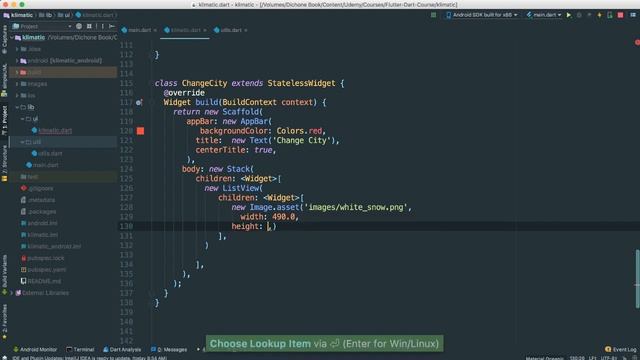This screenshot has height=360, width=640.
Task: Open the Favorites side tab
Action: click(x=4, y=322)
